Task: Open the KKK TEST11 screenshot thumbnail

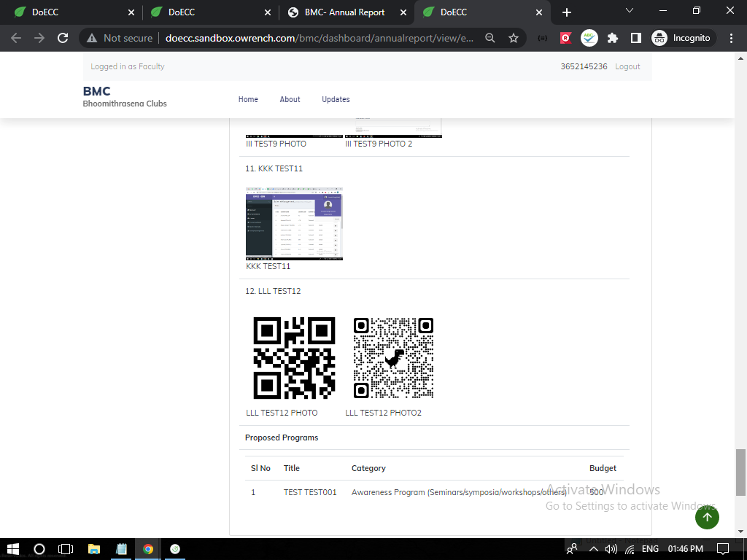Action: click(294, 224)
